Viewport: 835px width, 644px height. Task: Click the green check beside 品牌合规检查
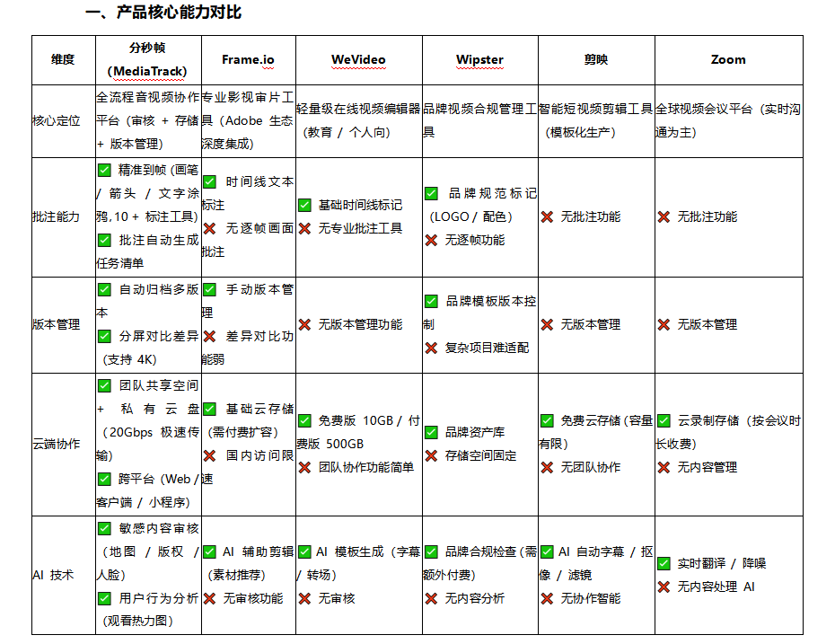(x=431, y=551)
